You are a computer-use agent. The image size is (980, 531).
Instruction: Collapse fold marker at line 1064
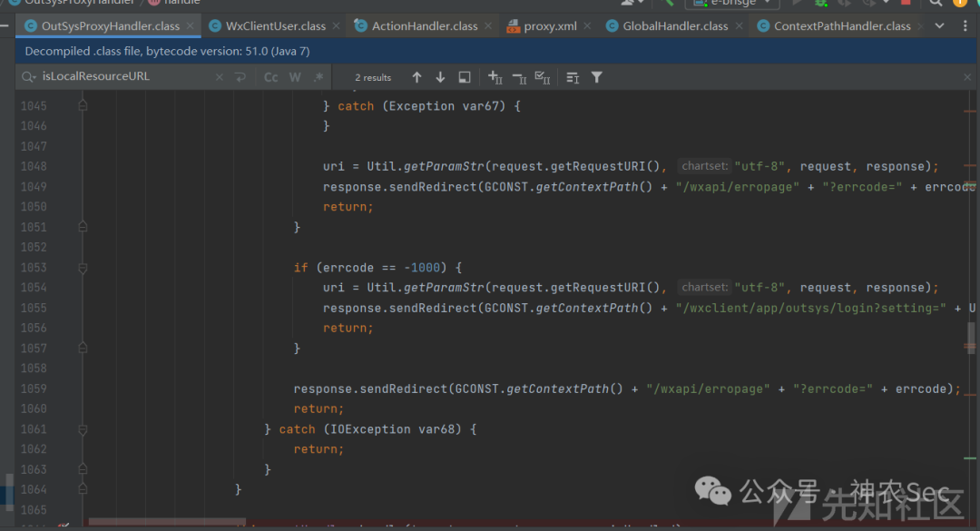point(83,489)
